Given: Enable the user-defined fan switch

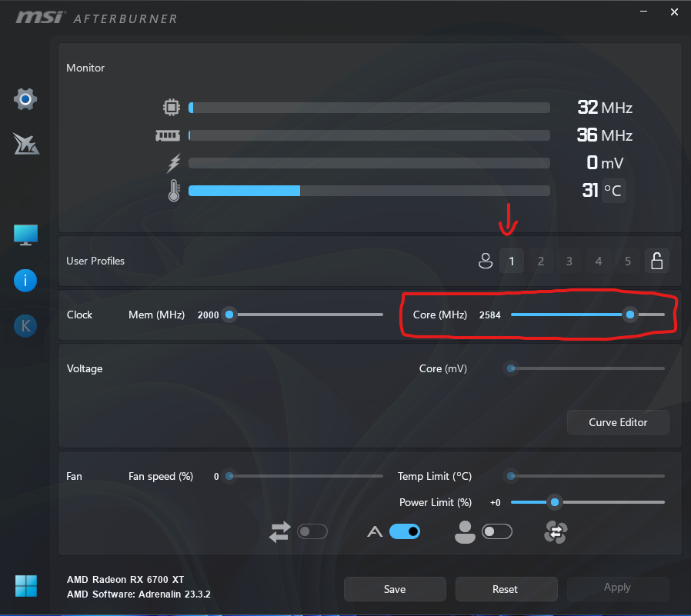Looking at the screenshot, I should point(496,531).
